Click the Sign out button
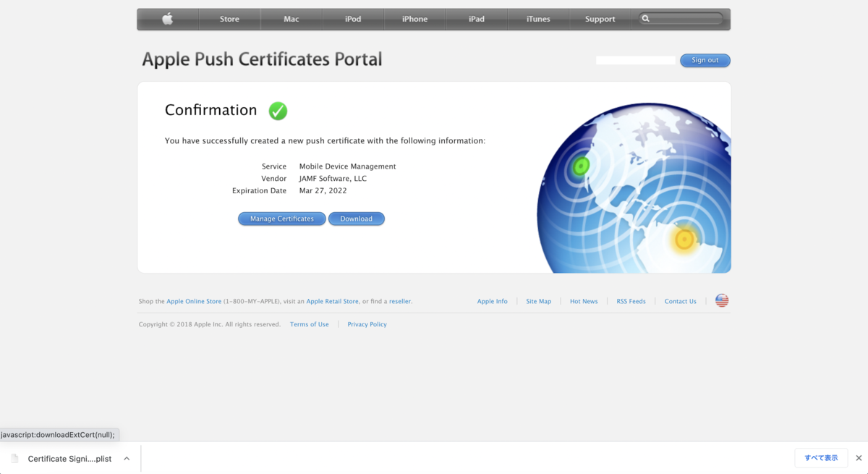 tap(705, 60)
